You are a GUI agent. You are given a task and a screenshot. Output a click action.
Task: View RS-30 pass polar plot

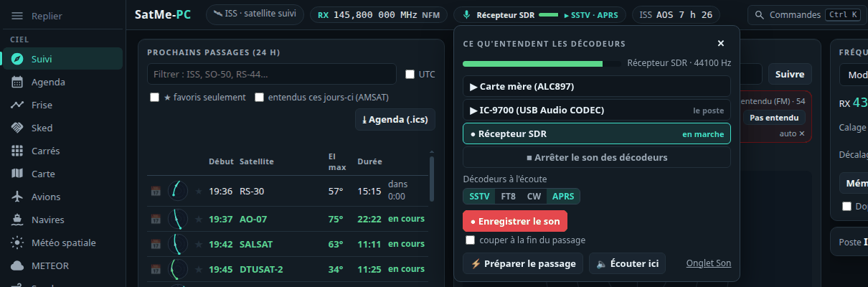(x=178, y=191)
